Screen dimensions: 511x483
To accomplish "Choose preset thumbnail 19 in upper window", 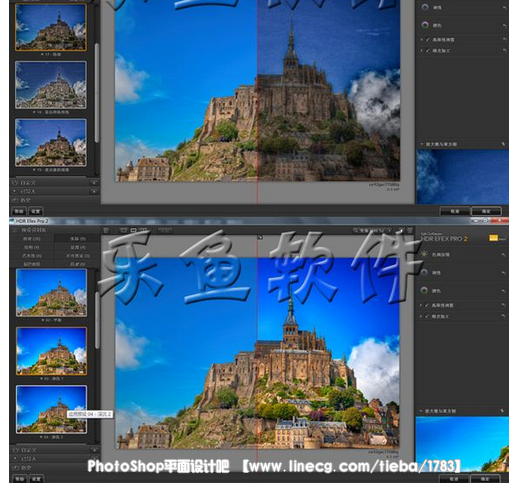I will [51, 143].
